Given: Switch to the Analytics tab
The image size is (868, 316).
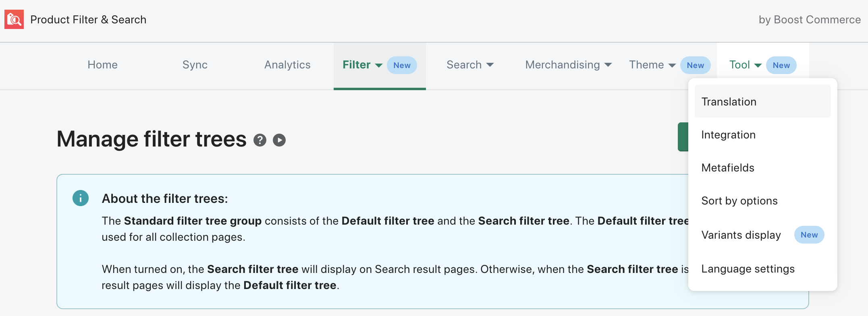Looking at the screenshot, I should [287, 65].
